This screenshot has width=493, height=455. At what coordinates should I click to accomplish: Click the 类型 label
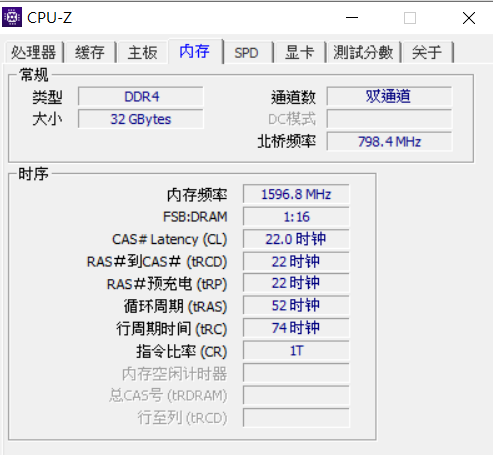[47, 97]
